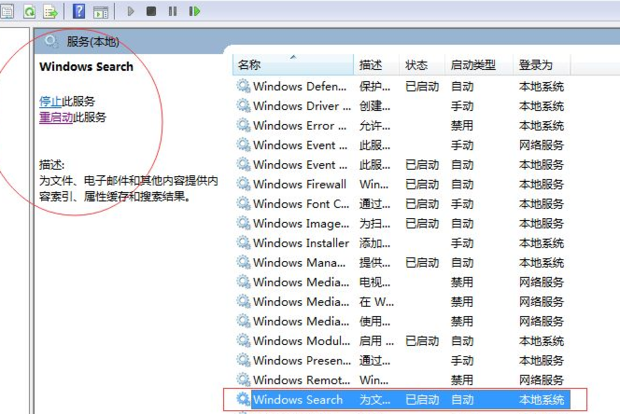Select the Windows Firewall service row
The height and width of the screenshot is (414, 620).
402,184
